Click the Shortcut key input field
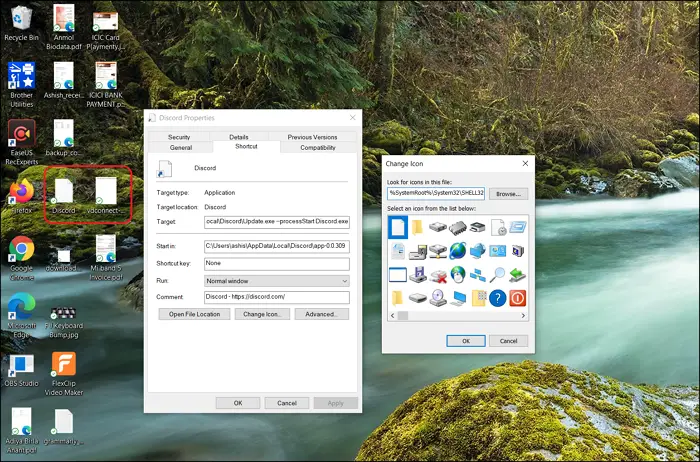 pos(276,264)
